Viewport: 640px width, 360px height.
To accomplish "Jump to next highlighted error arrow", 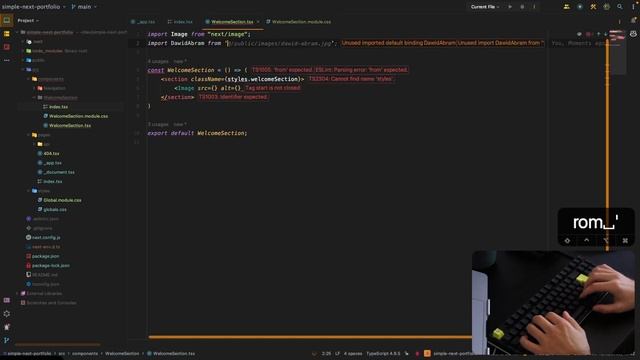I will tap(605, 34).
